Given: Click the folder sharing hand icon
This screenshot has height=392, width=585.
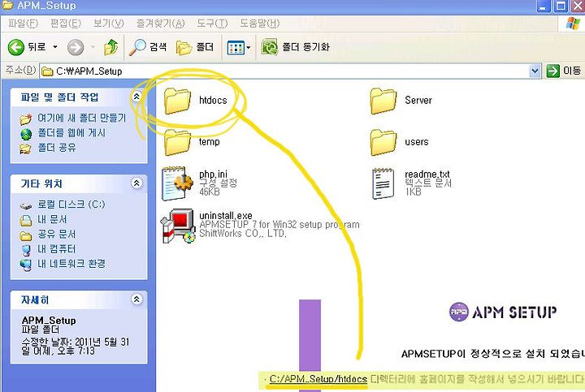Looking at the screenshot, I should pos(25,149).
